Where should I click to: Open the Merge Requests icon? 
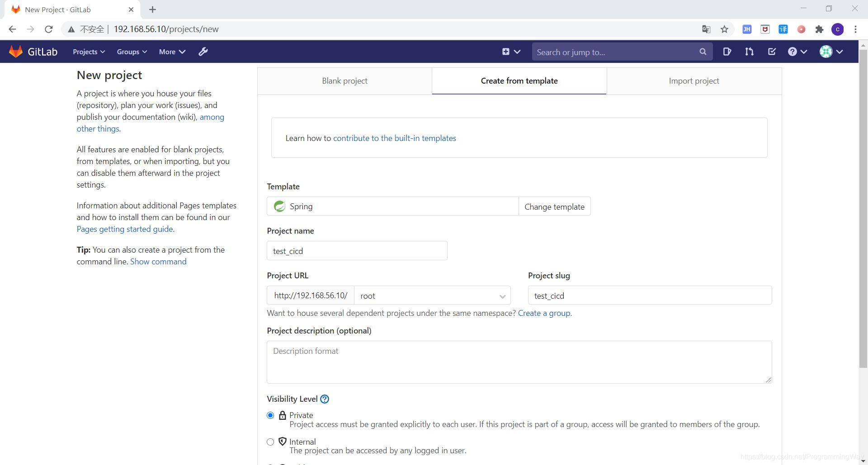tap(749, 52)
